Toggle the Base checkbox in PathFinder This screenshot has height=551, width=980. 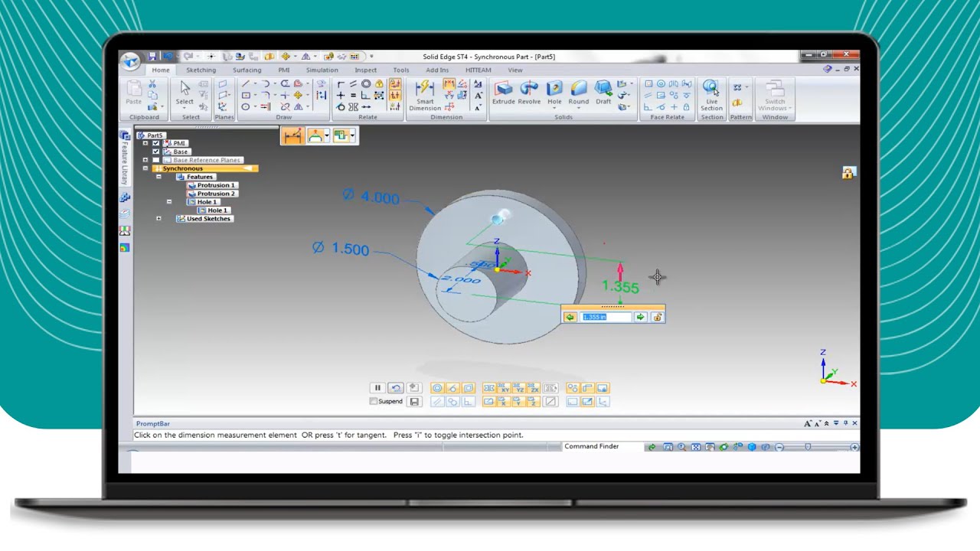pyautogui.click(x=156, y=152)
